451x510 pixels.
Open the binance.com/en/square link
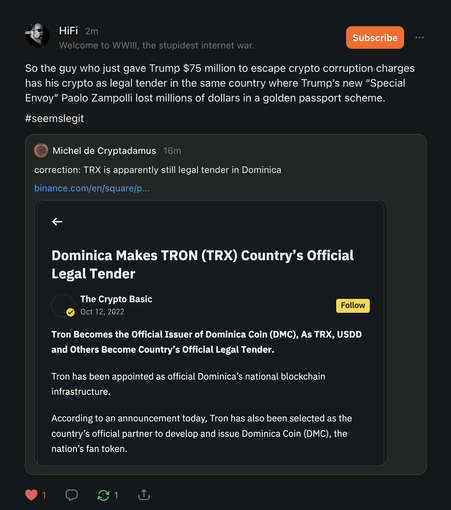pos(92,188)
